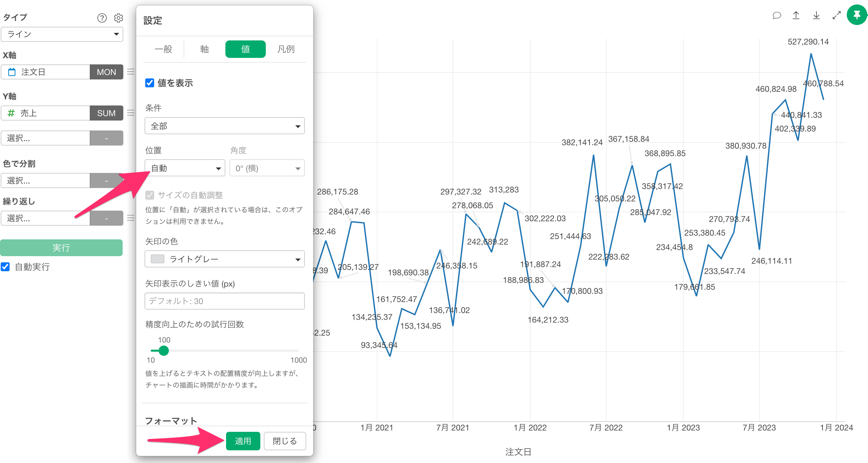Click the export upload arrow icon
This screenshot has width=868, height=463.
pos(796,15)
